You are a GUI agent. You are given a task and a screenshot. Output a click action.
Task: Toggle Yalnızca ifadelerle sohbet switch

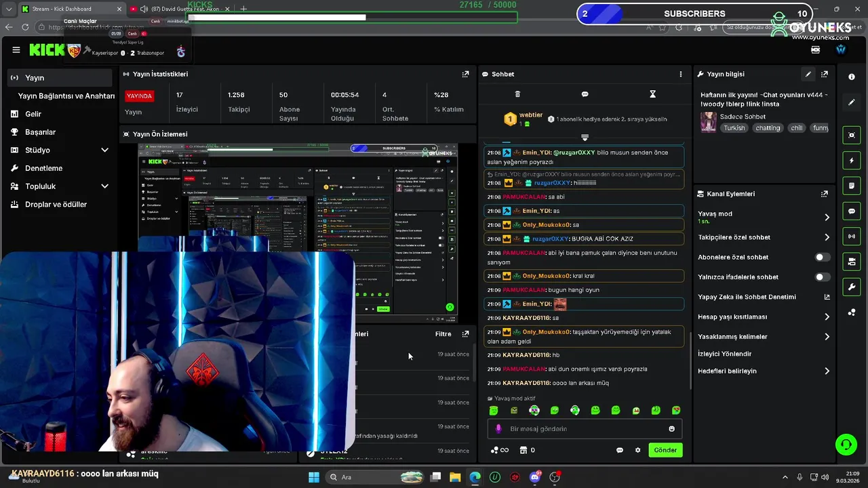tap(822, 277)
